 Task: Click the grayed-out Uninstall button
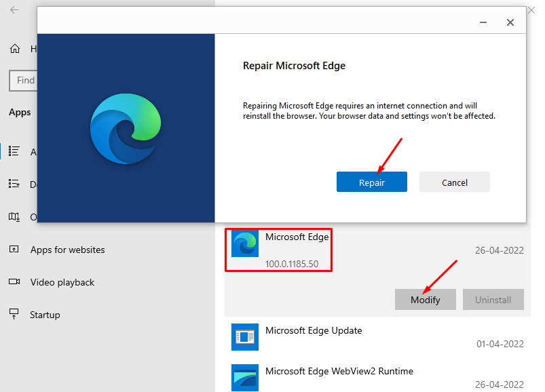click(x=493, y=299)
